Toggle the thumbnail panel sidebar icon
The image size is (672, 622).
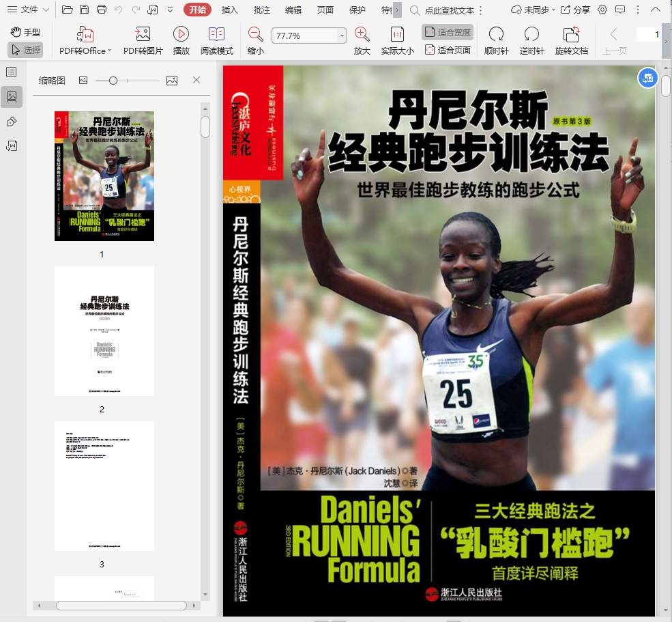pyautogui.click(x=12, y=97)
